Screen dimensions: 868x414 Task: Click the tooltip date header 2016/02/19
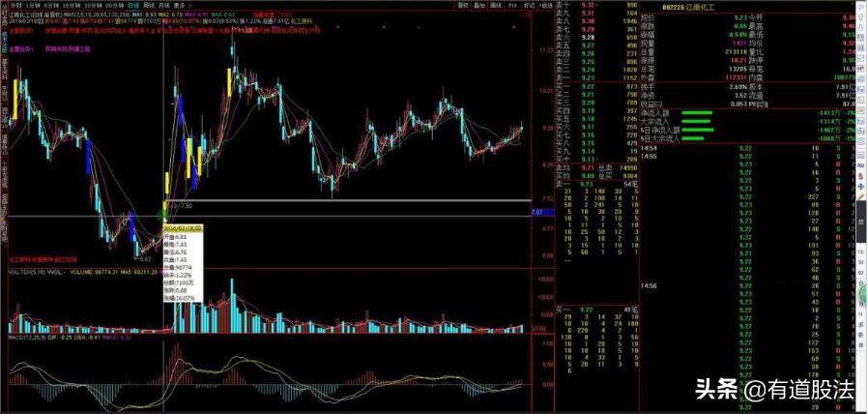pyautogui.click(x=184, y=227)
